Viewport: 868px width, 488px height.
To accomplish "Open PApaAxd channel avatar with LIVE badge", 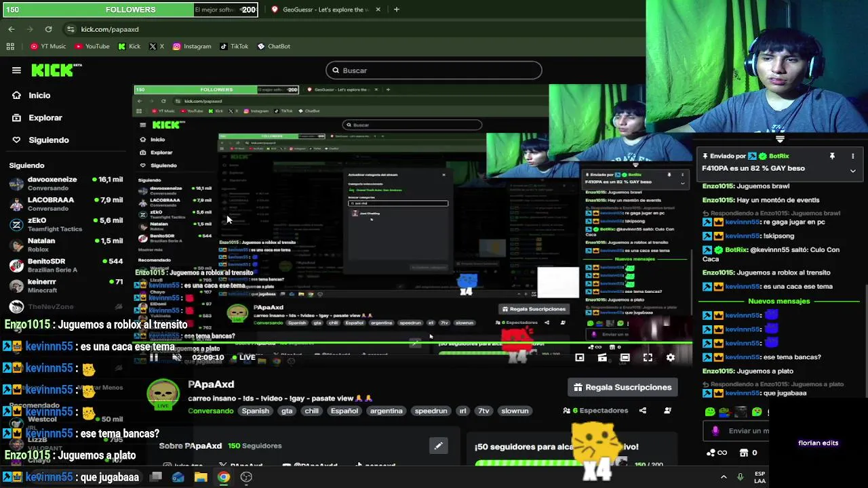I will click(163, 395).
